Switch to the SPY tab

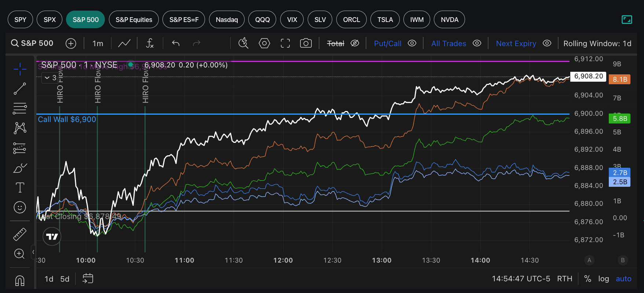click(x=21, y=19)
